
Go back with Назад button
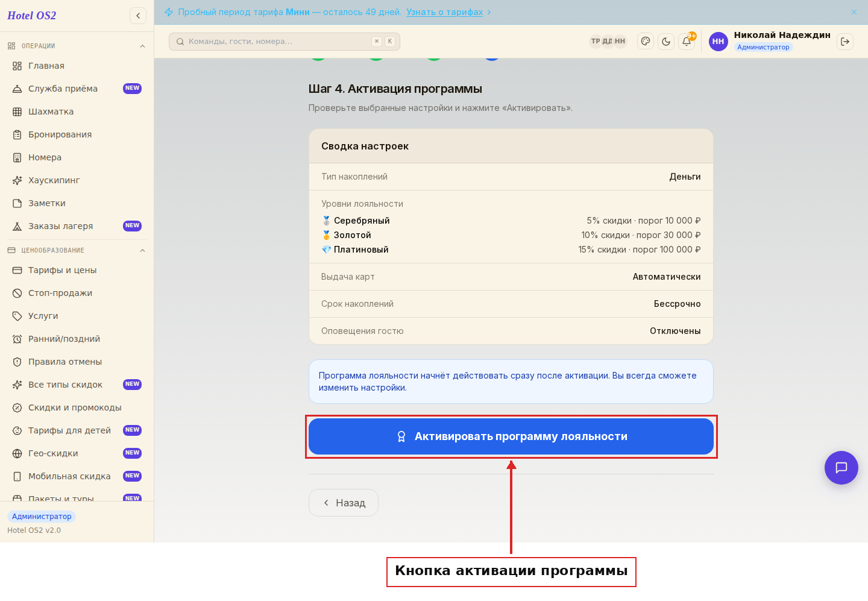pyautogui.click(x=344, y=503)
